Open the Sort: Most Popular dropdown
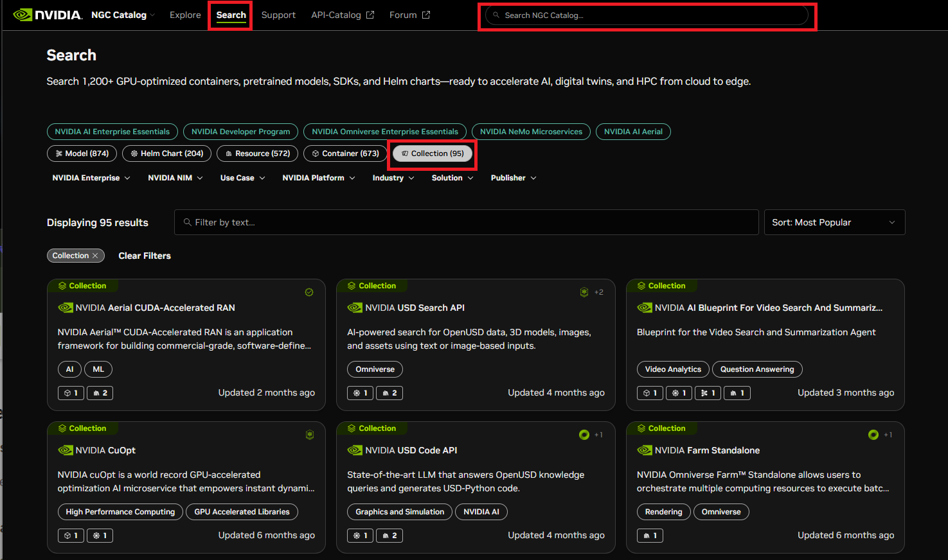 834,222
